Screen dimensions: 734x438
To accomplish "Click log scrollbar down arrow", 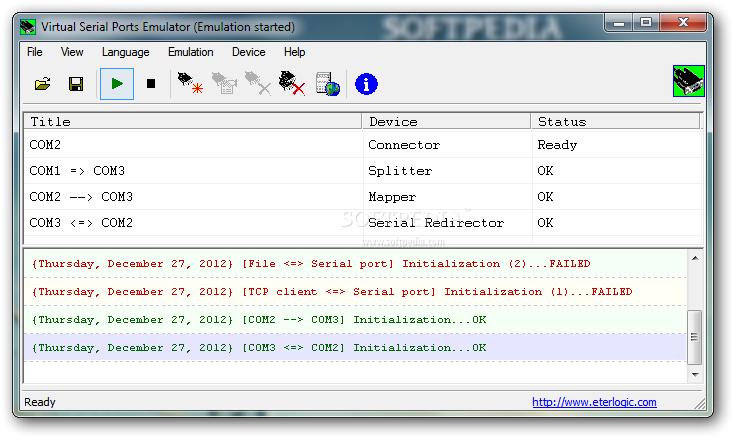I will tap(695, 374).
